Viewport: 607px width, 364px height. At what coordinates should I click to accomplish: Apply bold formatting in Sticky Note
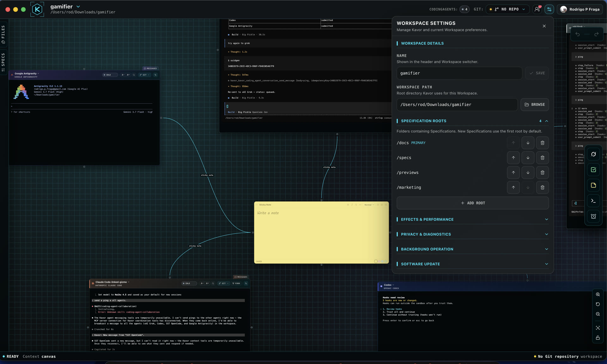click(x=348, y=205)
